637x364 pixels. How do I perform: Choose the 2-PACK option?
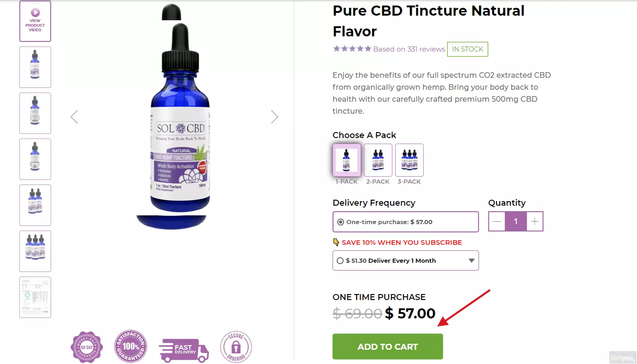378,160
